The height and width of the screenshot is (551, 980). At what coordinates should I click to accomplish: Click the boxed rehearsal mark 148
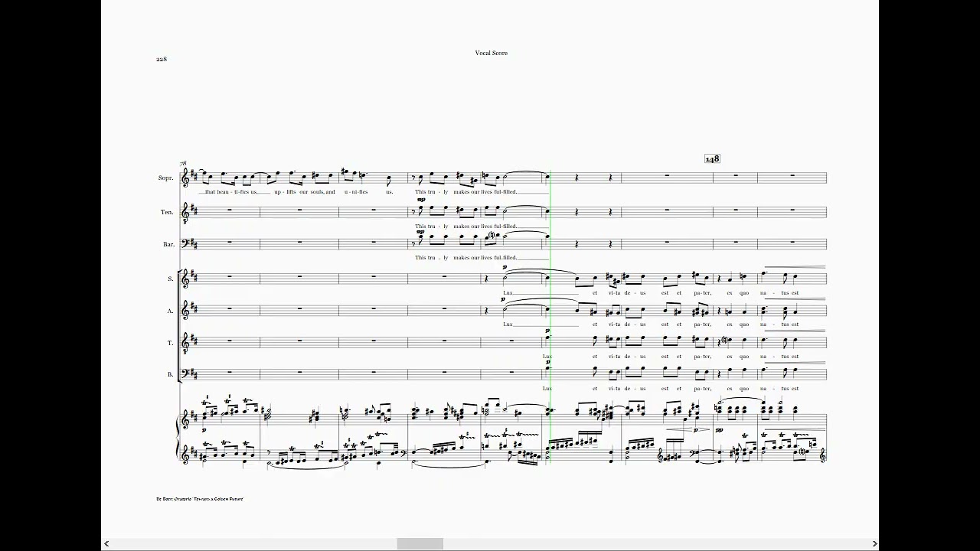click(712, 158)
